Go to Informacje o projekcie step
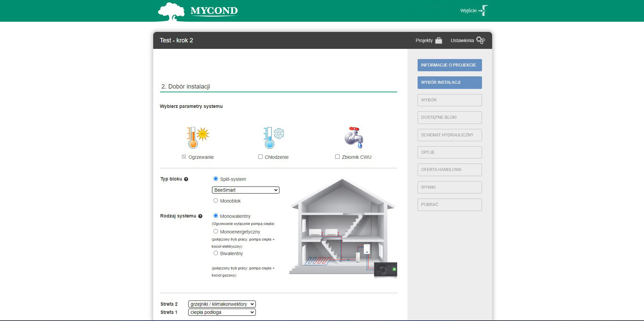644x321 pixels. tap(449, 65)
